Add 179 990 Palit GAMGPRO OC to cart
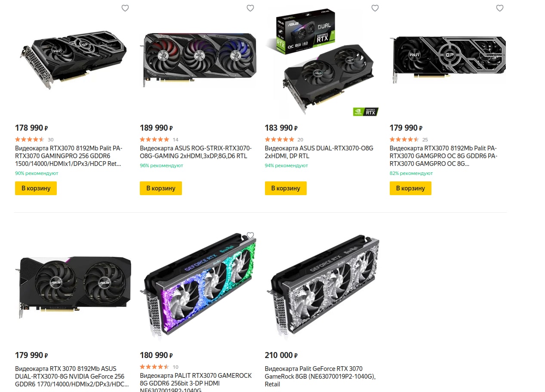 [x=410, y=188]
